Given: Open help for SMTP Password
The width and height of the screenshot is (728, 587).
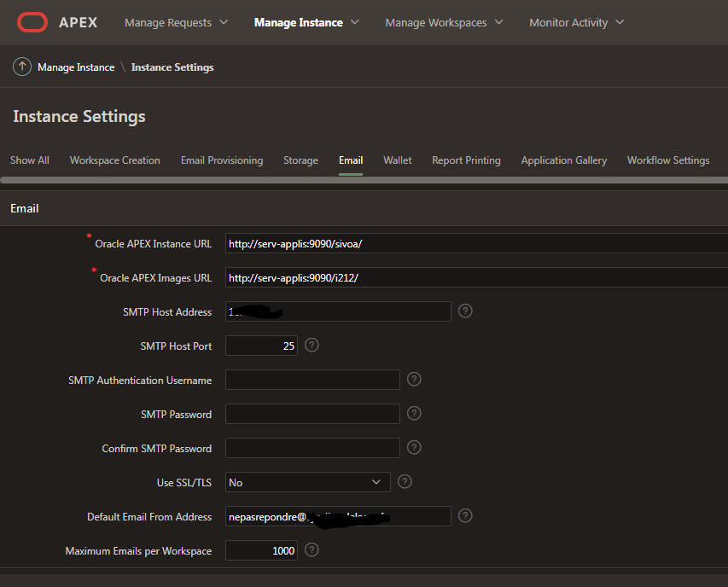Looking at the screenshot, I should [x=413, y=413].
